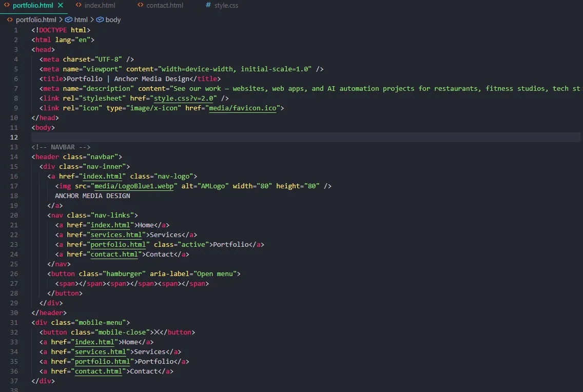Click the media/LogoBlue1.webp link on line 17

pos(134,186)
